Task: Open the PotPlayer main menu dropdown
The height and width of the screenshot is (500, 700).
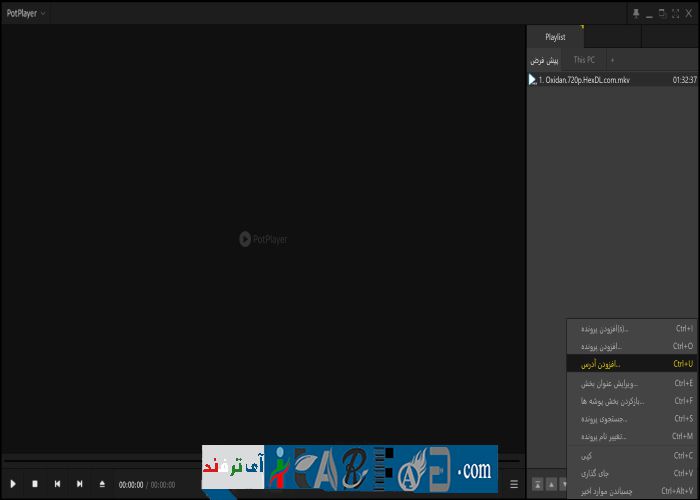Action: tap(28, 14)
